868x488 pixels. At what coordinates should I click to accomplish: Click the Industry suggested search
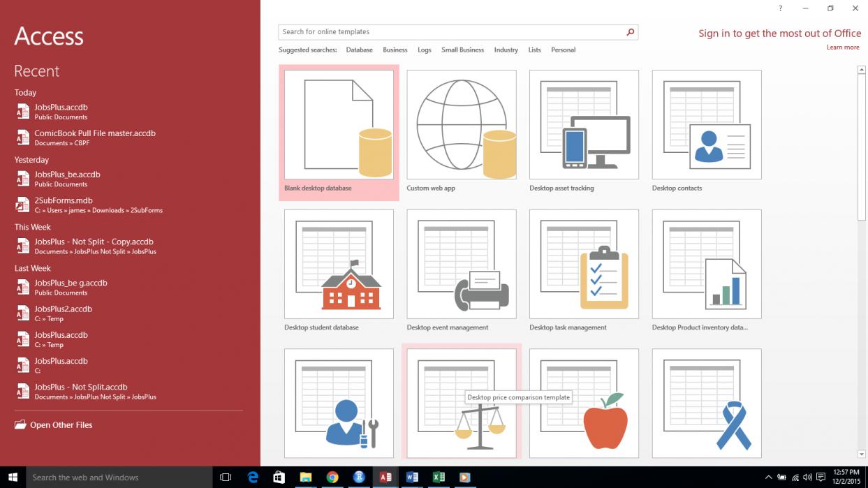pyautogui.click(x=506, y=50)
